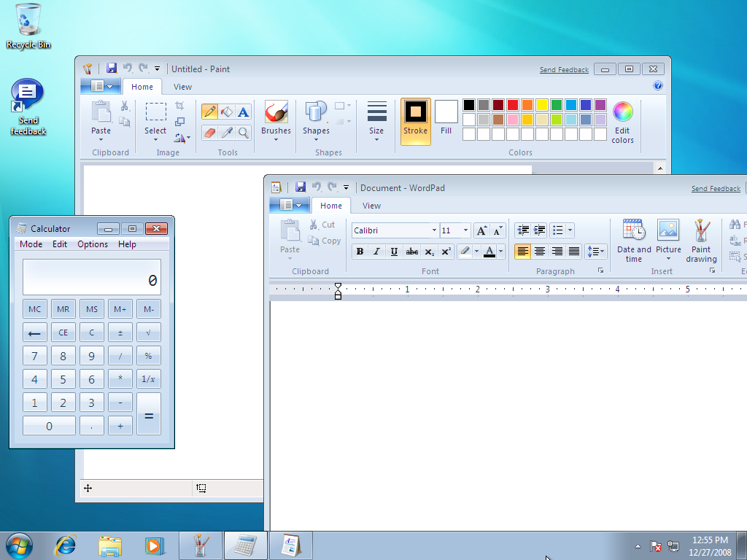Select the Text tool in Paint
This screenshot has width=747, height=560.
click(244, 112)
